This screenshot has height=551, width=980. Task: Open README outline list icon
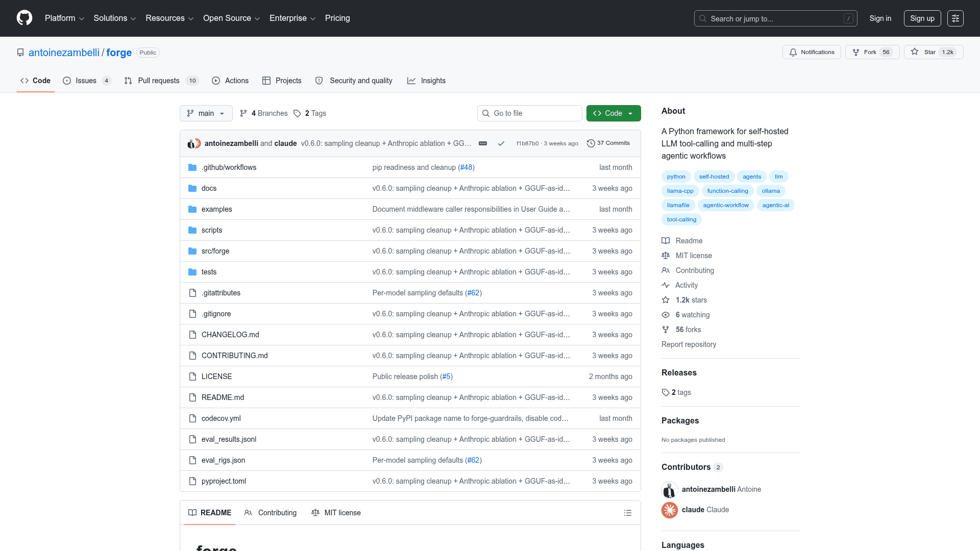(x=628, y=513)
